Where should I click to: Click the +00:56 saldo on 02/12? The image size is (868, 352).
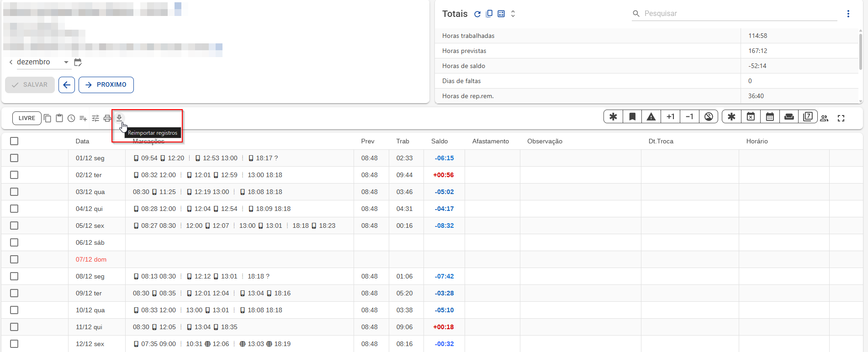click(444, 175)
